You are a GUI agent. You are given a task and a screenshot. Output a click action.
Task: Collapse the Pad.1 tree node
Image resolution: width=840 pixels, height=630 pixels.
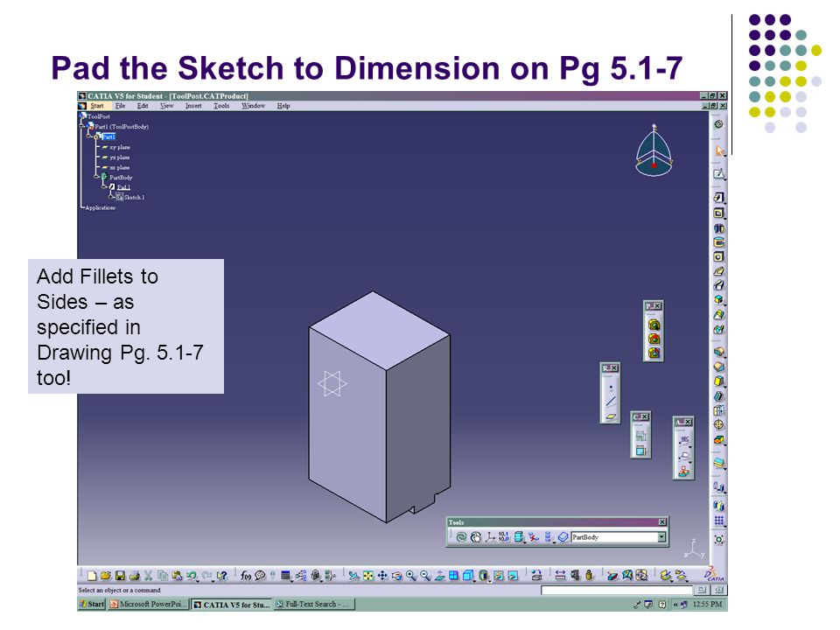(x=104, y=187)
